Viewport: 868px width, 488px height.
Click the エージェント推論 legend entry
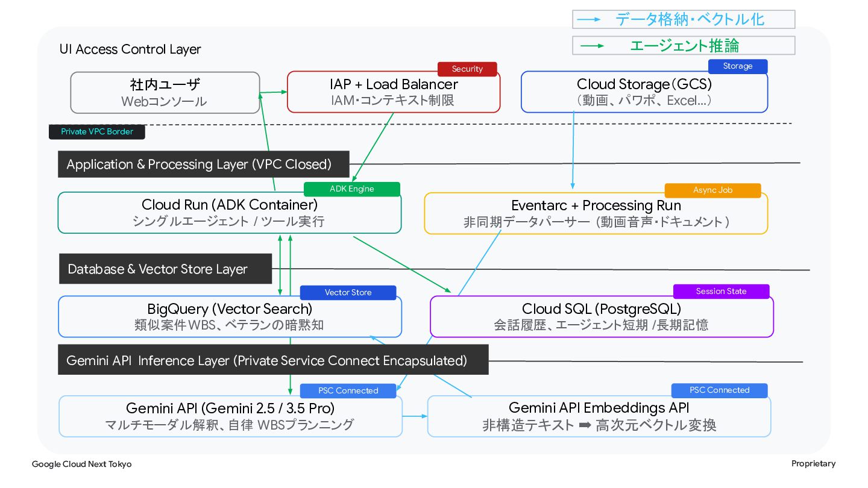pyautogui.click(x=684, y=45)
